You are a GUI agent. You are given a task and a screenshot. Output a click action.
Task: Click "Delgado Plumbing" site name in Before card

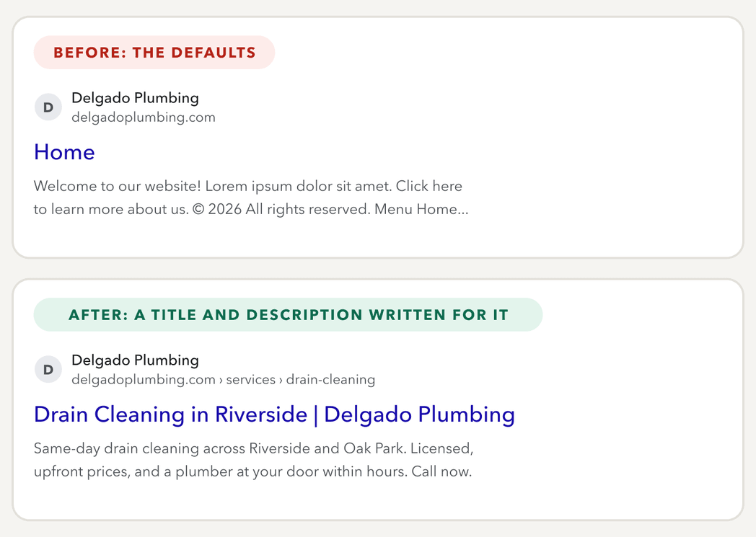click(135, 98)
